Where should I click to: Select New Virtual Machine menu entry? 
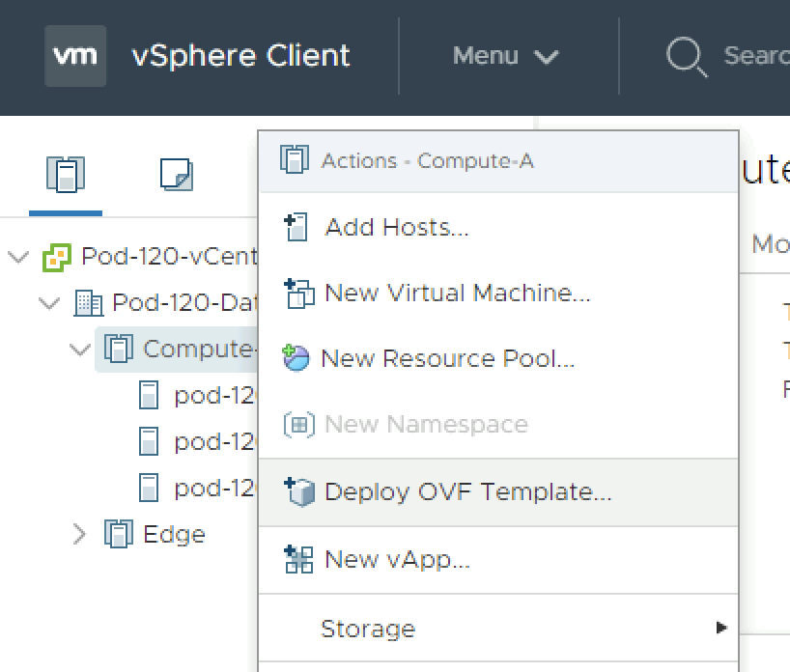pos(457,294)
